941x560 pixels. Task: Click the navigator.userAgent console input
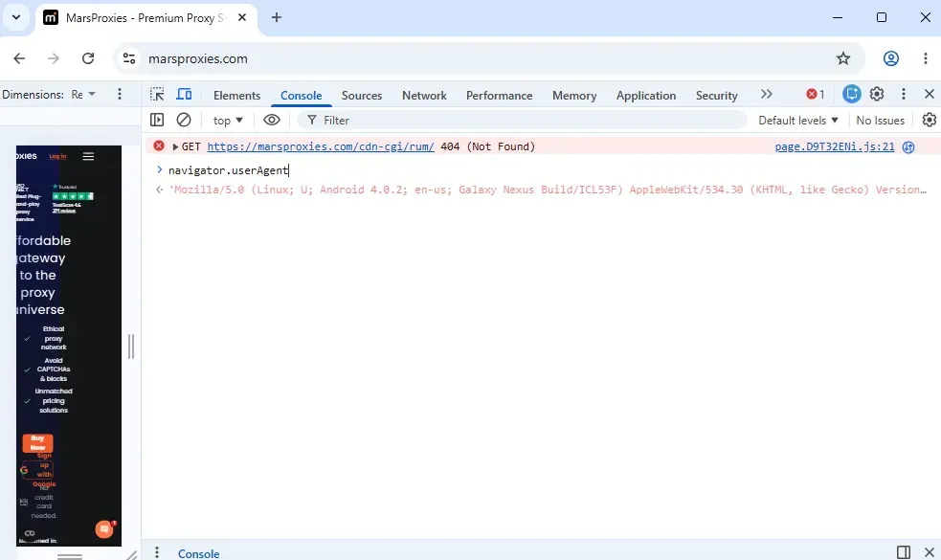pyautogui.click(x=228, y=170)
